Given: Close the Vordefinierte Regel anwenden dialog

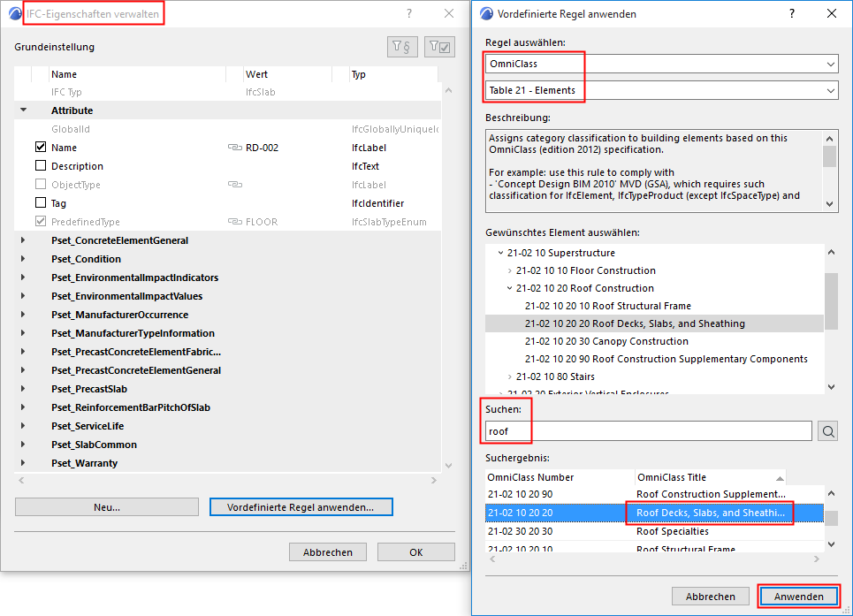Looking at the screenshot, I should (832, 13).
